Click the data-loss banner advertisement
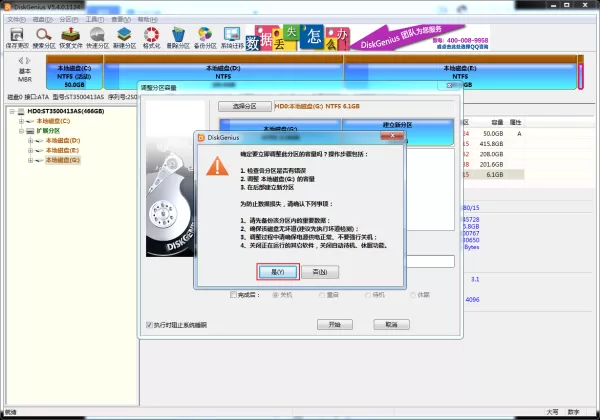 coord(367,37)
